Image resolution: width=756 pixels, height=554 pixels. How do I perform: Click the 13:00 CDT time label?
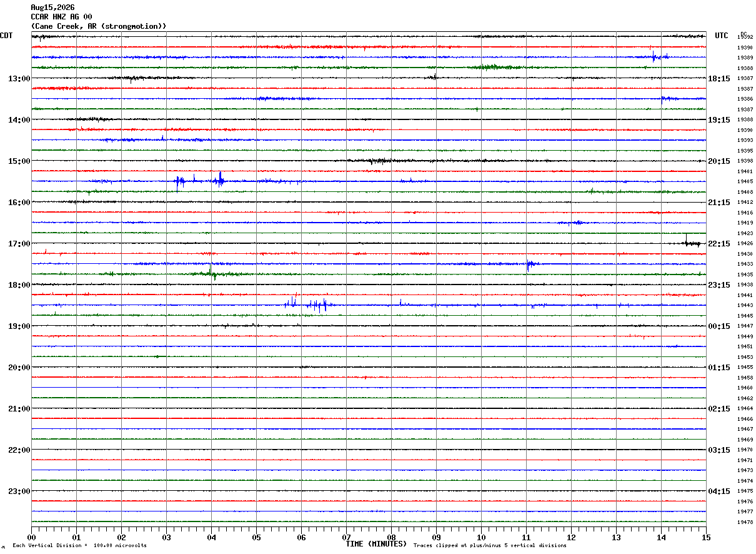point(19,79)
